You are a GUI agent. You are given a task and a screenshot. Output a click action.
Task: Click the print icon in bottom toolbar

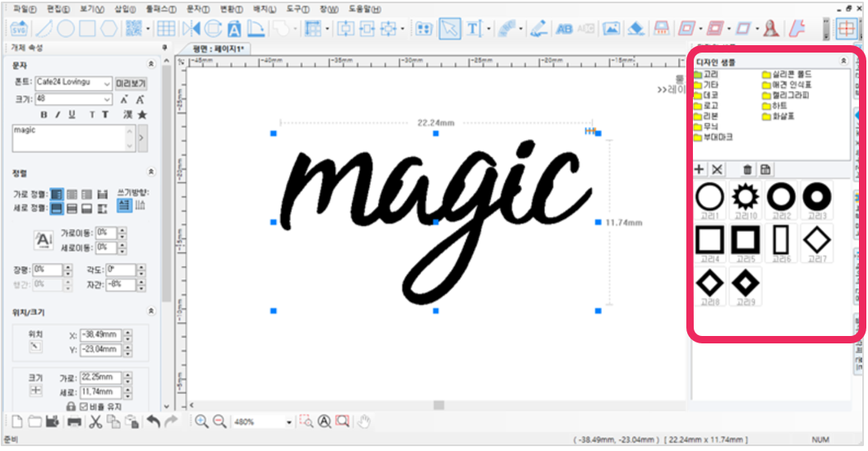[x=74, y=422]
